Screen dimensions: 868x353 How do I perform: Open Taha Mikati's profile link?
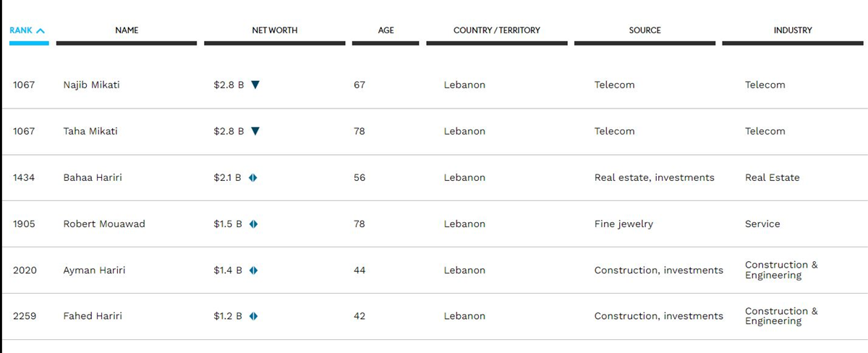coord(90,131)
